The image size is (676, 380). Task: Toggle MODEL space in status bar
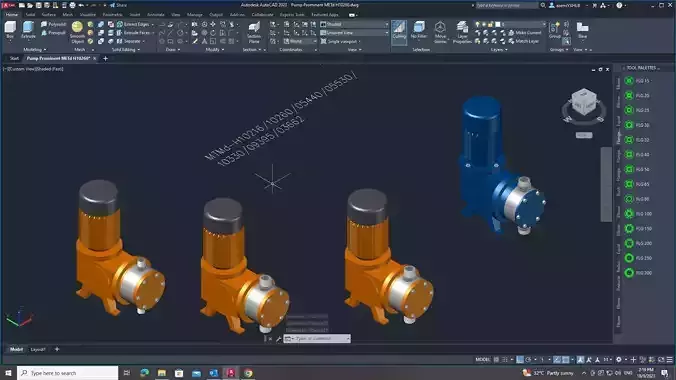coord(482,359)
